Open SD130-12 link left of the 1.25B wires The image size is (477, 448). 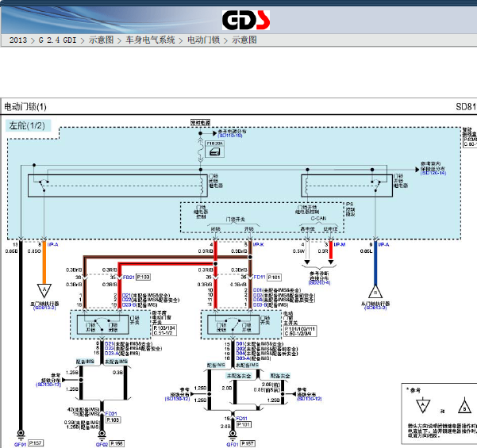point(177,399)
